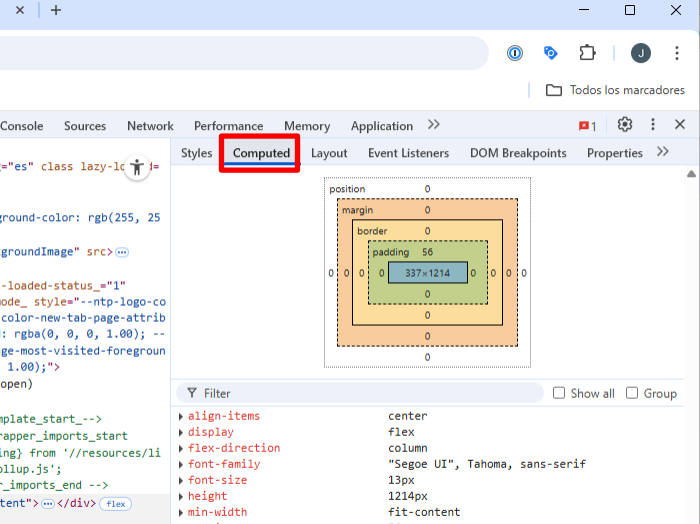This screenshot has width=700, height=524.
Task: Click the blue tag extension icon
Action: (550, 53)
